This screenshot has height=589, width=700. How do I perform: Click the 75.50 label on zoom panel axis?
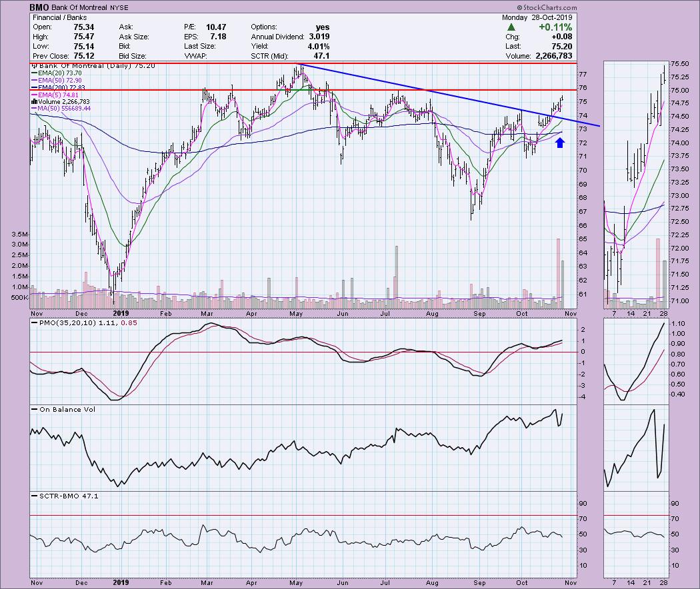[679, 64]
